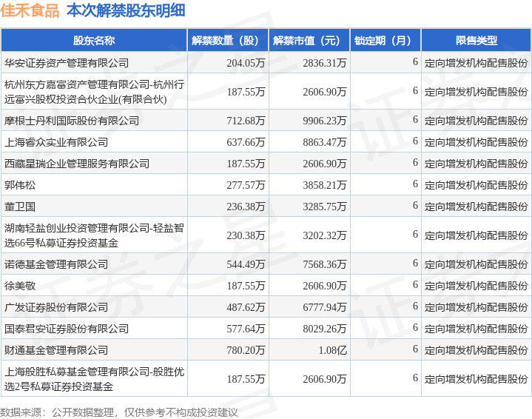Click 西藏星瑞企业管理服务有限公司 shareholder name
Viewport: 532px width, 419px height.
pyautogui.click(x=77, y=164)
